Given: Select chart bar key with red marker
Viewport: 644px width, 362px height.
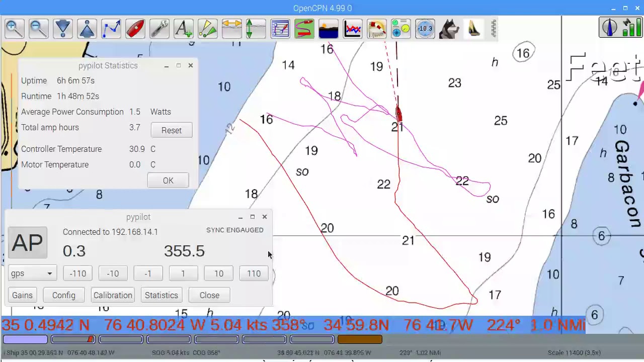Looking at the screenshot, I should click(73, 339).
